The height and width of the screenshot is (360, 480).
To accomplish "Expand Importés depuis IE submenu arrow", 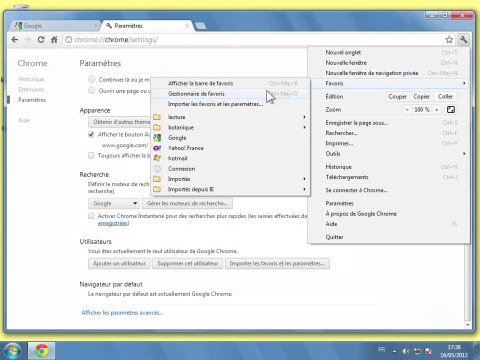I will point(304,189).
